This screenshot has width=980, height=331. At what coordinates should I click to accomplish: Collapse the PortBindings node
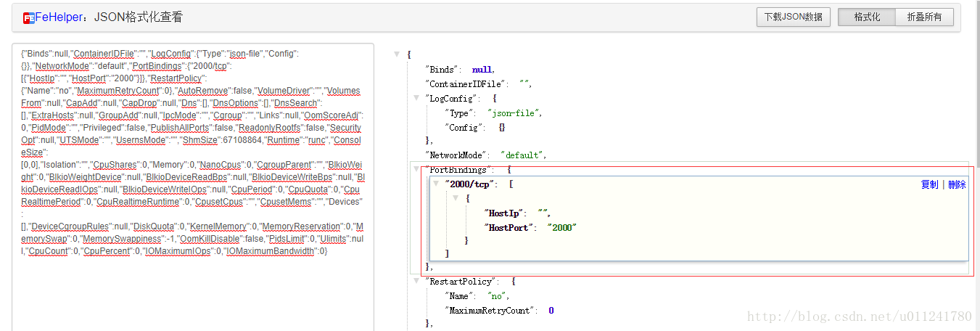[x=416, y=169]
